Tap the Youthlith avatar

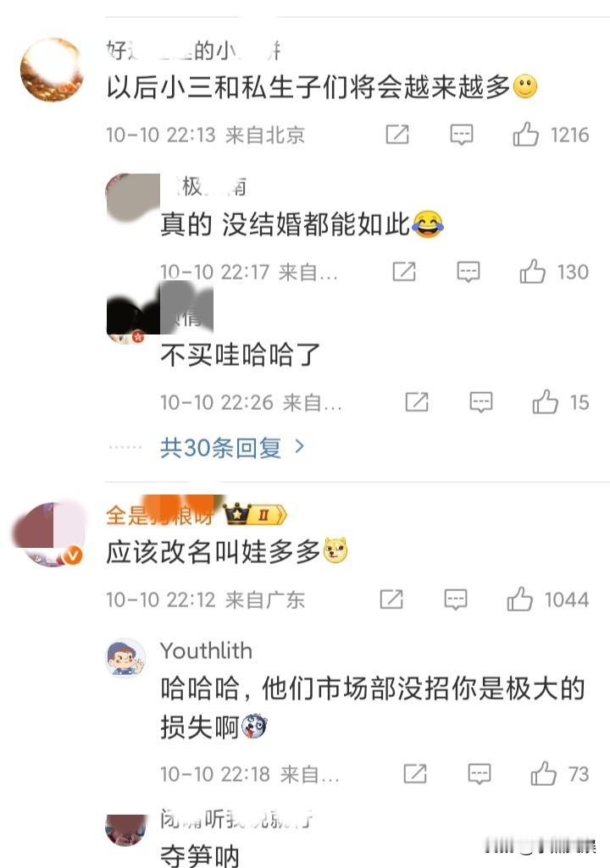click(125, 658)
